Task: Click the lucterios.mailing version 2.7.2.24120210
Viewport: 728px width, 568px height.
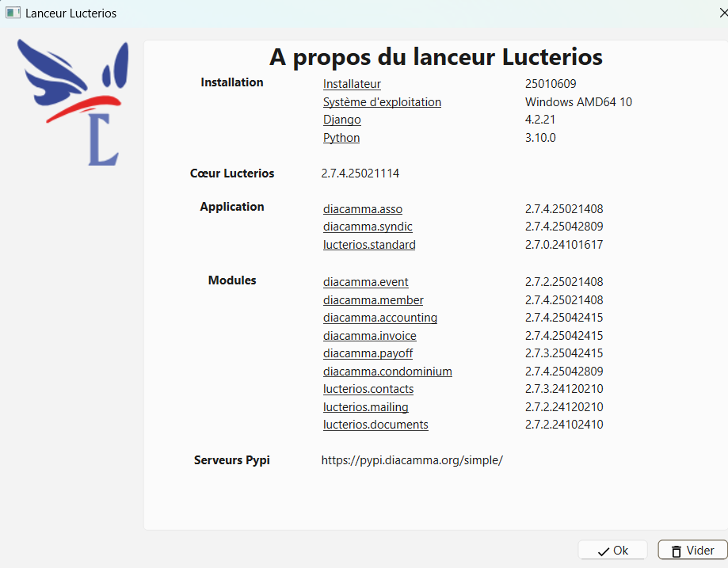Action: coord(564,407)
